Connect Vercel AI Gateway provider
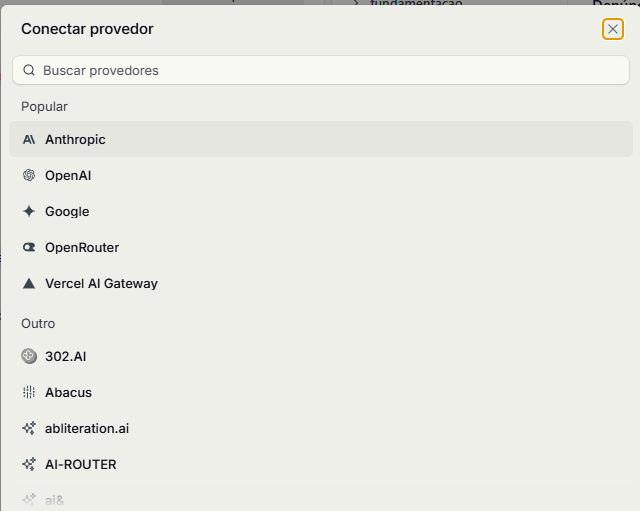The height and width of the screenshot is (511, 640). [x=321, y=283]
